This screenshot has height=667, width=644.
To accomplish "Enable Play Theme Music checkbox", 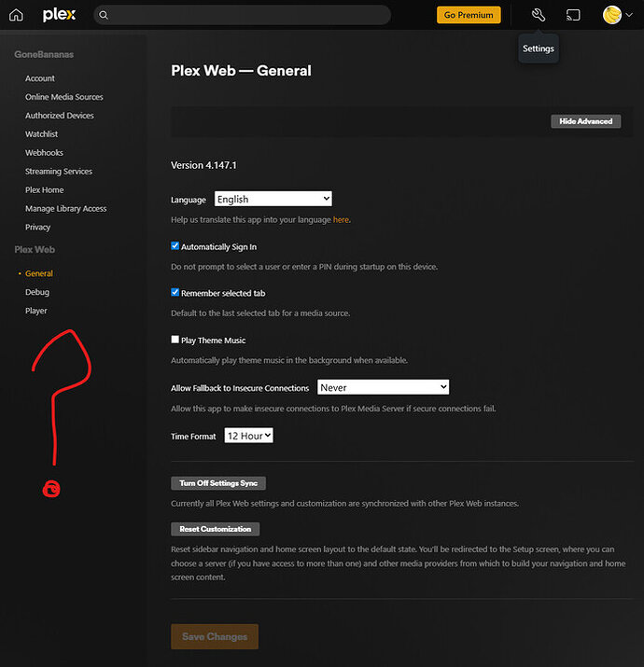I will [x=175, y=340].
